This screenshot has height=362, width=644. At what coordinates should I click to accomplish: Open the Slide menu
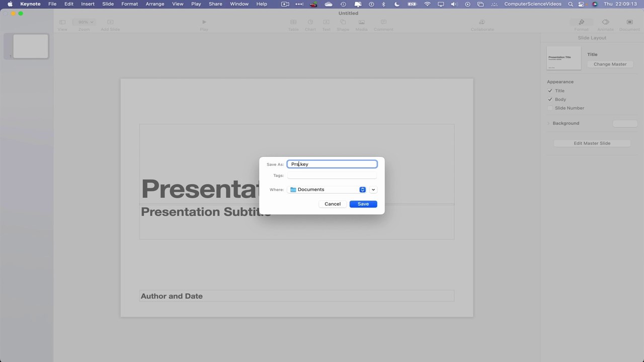coord(108,4)
